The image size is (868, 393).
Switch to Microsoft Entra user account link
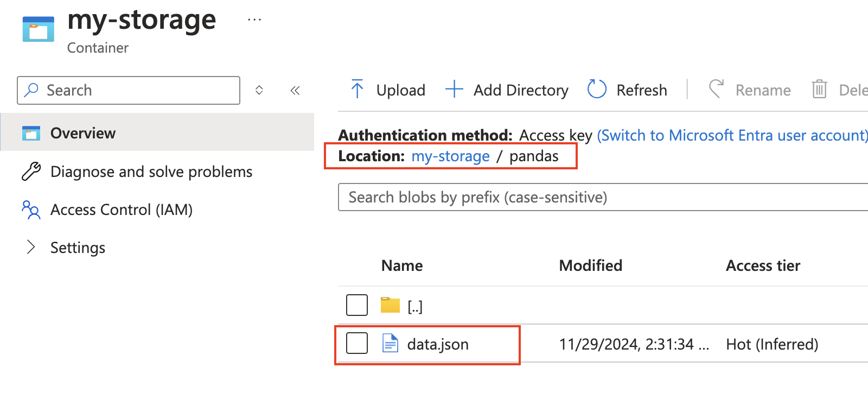732,135
